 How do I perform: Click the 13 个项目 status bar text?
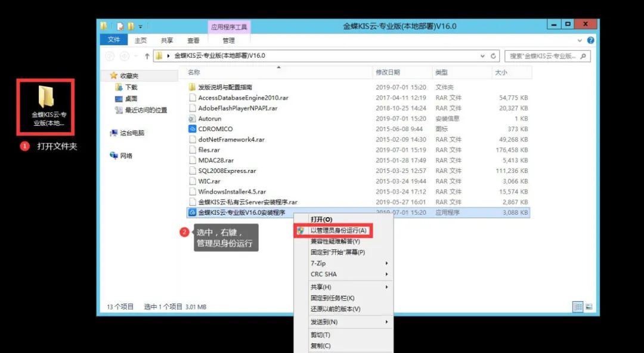pos(120,307)
